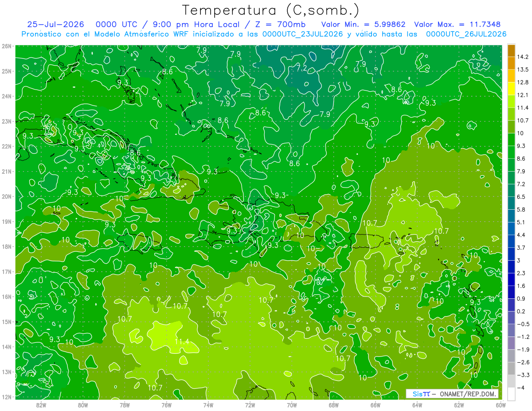Screen dimensions: 532x411
Task: Select 'Valor Max. = 11.7348' in header
Action: (458, 24)
